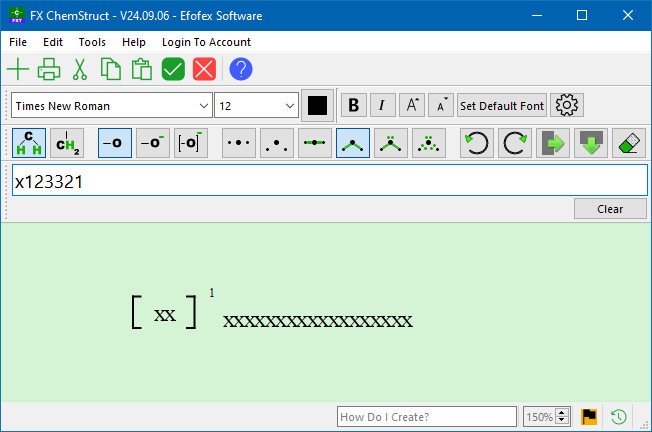Viewport: 652px width, 432px height.
Task: Open the Login To Account menu
Action: click(x=206, y=42)
